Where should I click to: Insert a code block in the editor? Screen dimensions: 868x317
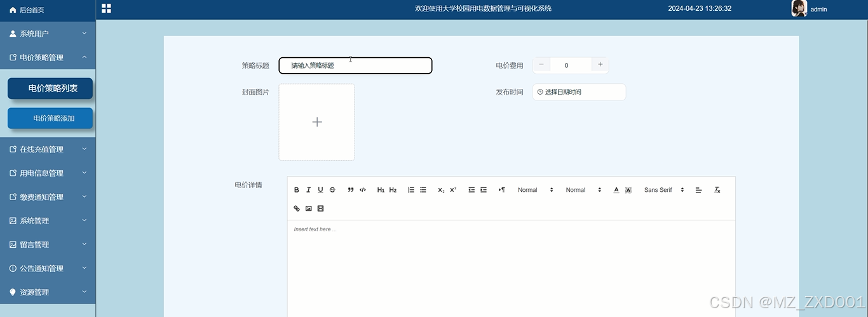tap(363, 190)
